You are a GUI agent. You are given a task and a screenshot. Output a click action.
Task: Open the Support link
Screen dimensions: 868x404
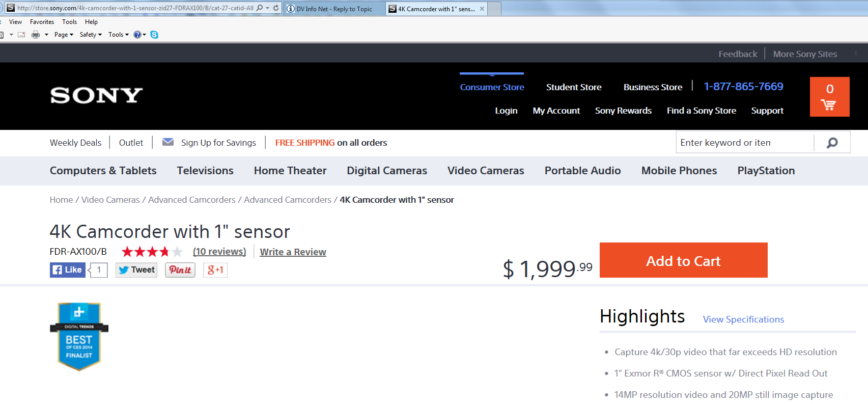767,111
